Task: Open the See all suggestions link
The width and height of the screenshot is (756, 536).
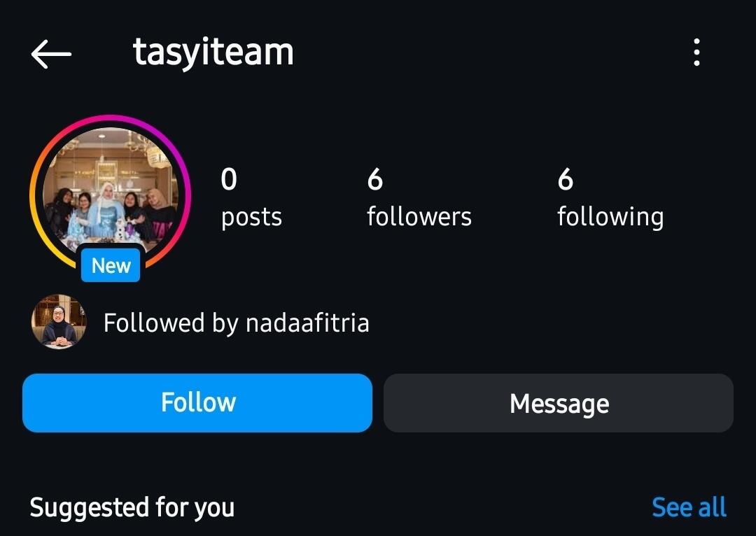Action: point(689,507)
